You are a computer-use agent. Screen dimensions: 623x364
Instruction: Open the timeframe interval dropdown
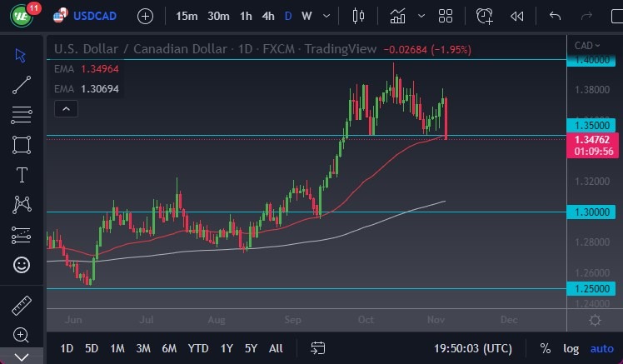326,17
